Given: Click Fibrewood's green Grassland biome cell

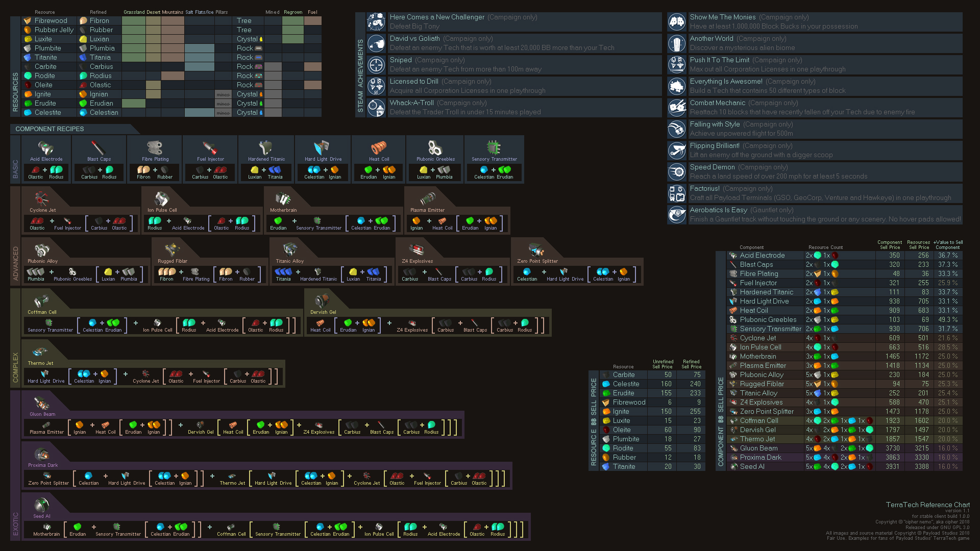Looking at the screenshot, I should [134, 21].
